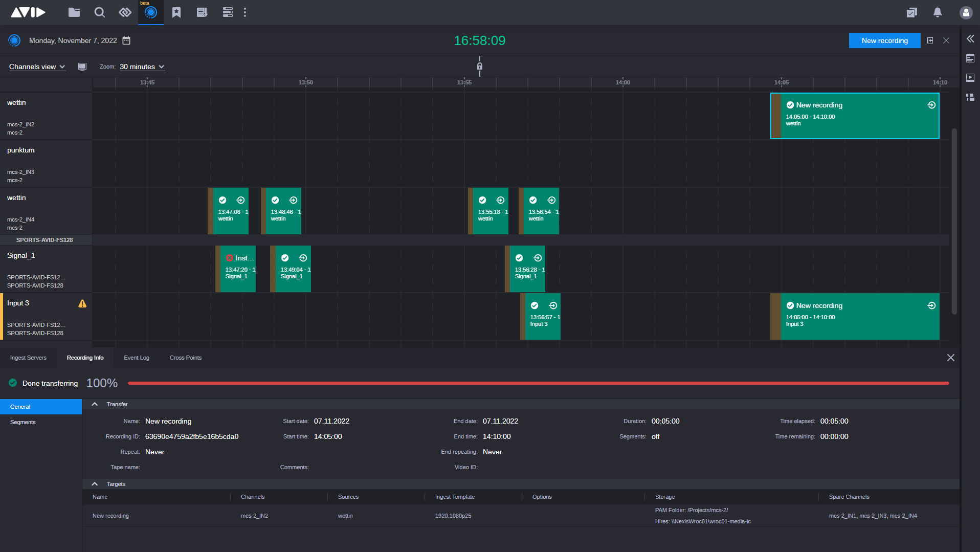This screenshot has height=552, width=980.
Task: Open the Channels view dropdown
Action: point(36,67)
